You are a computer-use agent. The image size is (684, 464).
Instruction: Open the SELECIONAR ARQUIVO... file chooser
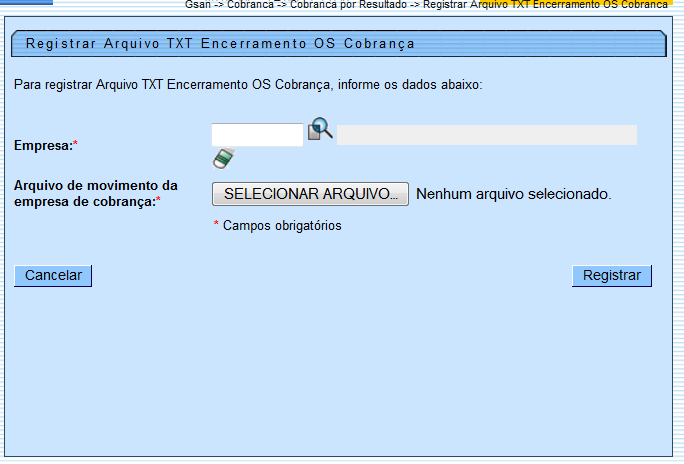point(310,194)
